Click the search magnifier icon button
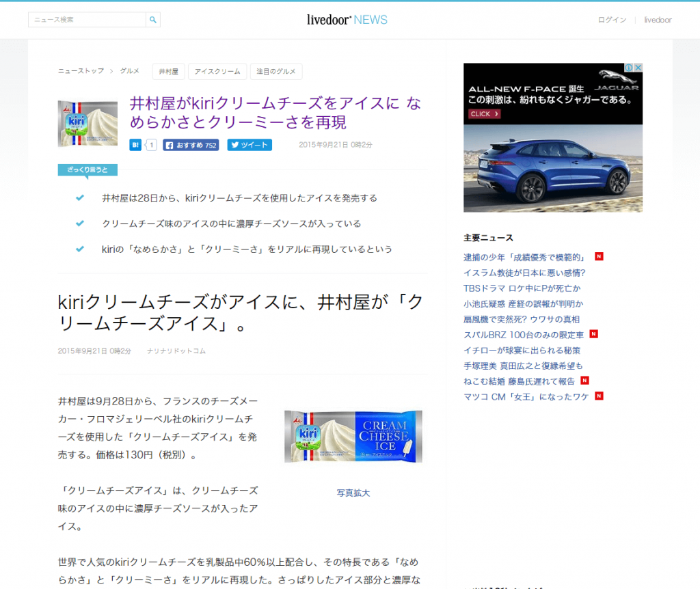This screenshot has height=589, width=700. point(153,20)
